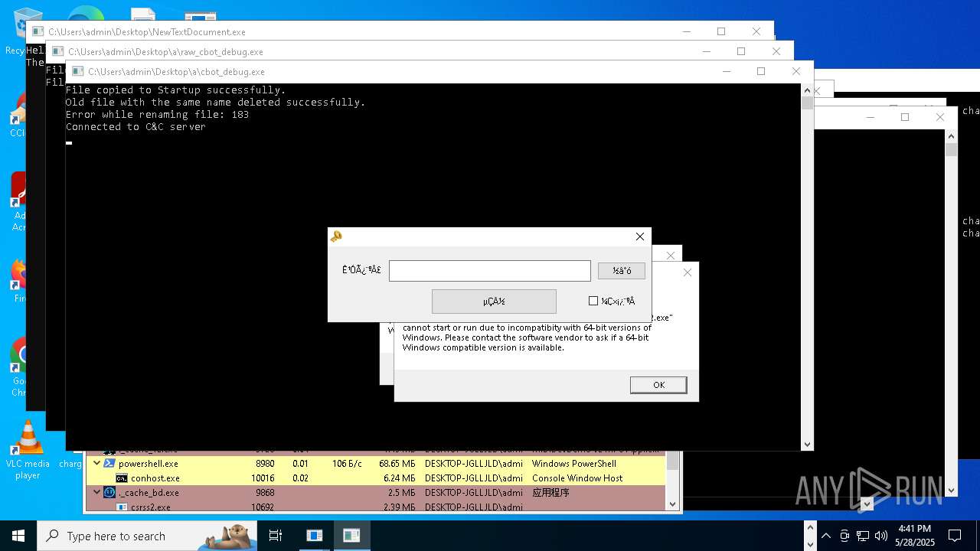980x551 pixels.
Task: Click the taskbar search box
Action: point(147,536)
